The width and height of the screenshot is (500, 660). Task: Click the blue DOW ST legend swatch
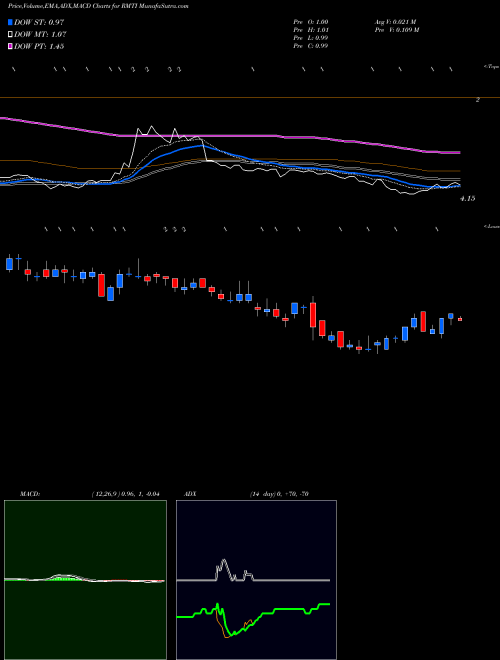[11, 22]
